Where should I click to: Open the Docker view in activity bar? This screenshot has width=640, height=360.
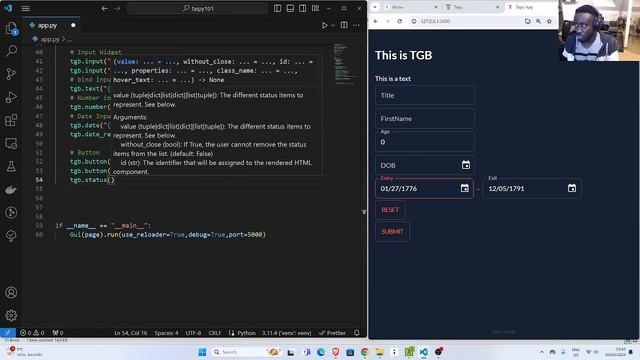(11, 189)
